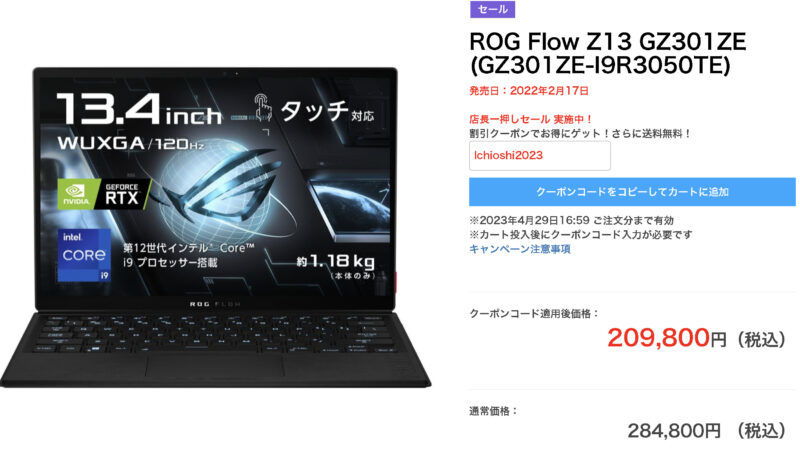The image size is (800, 450).
Task: Click the touch hand gesture icon
Action: click(x=263, y=108)
